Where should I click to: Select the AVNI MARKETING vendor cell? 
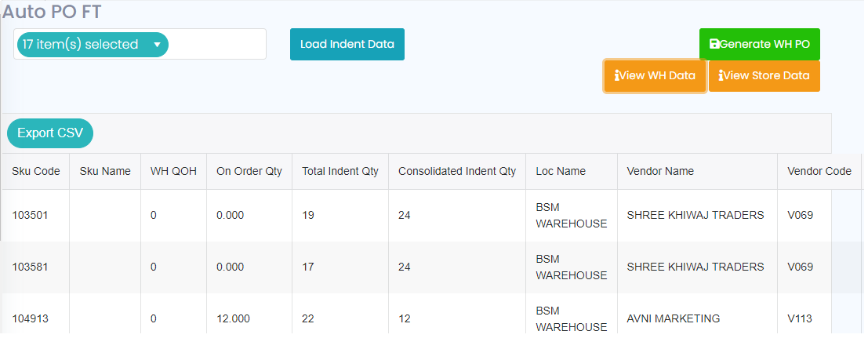(673, 318)
